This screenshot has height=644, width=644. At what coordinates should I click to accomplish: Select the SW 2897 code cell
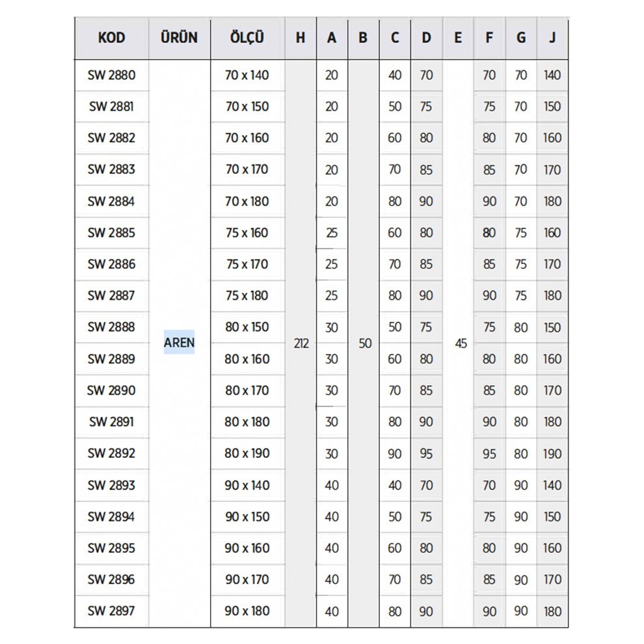coord(111,611)
